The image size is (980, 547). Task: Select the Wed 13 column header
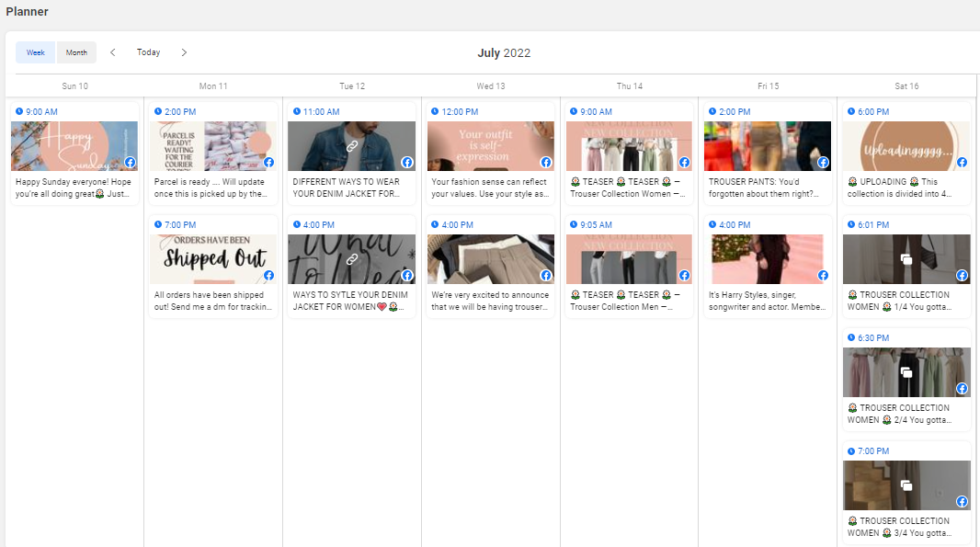pos(491,86)
